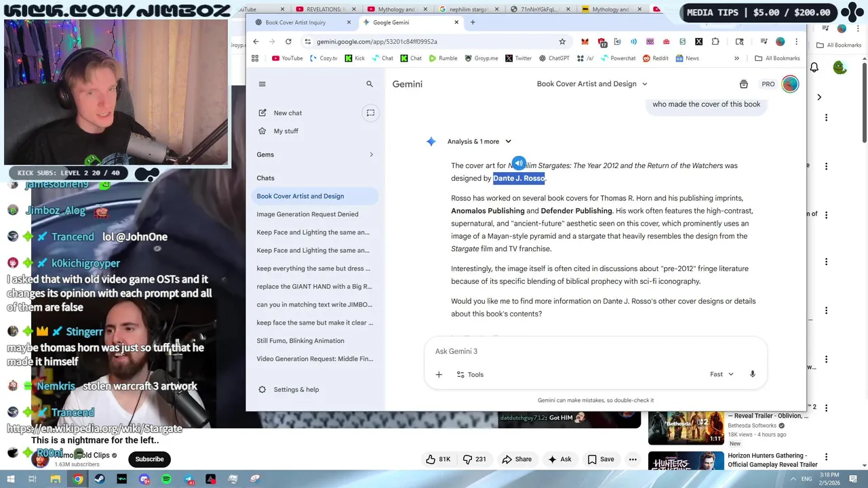Open the X extension icon in toolbar

click(x=698, y=41)
